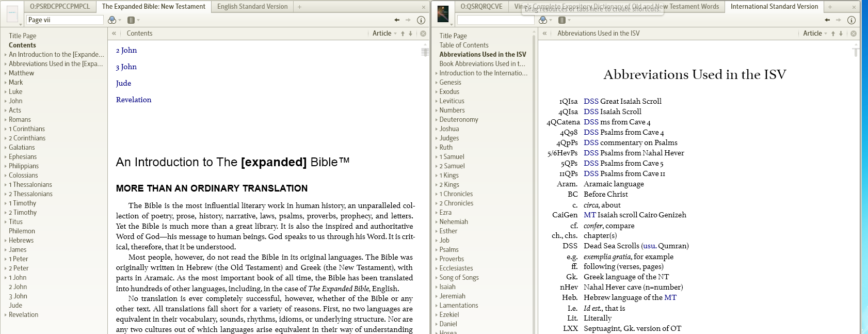Collapse contents sidebar in ISV panel
The height and width of the screenshot is (334, 868).
point(544,34)
